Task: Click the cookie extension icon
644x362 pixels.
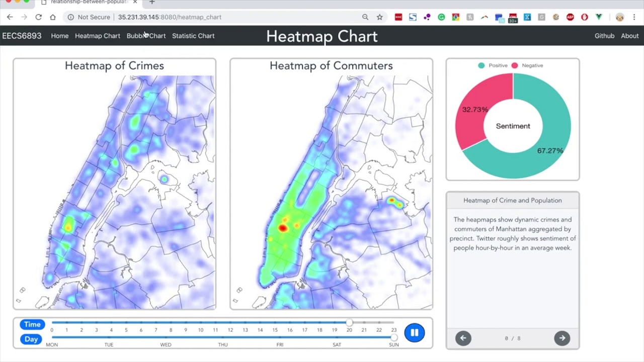Action: (x=556, y=17)
